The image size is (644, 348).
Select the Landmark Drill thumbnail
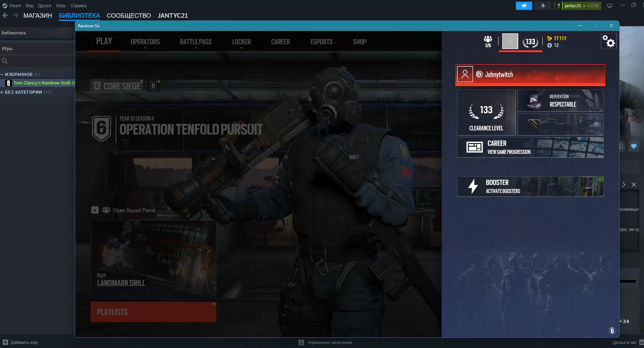153,259
